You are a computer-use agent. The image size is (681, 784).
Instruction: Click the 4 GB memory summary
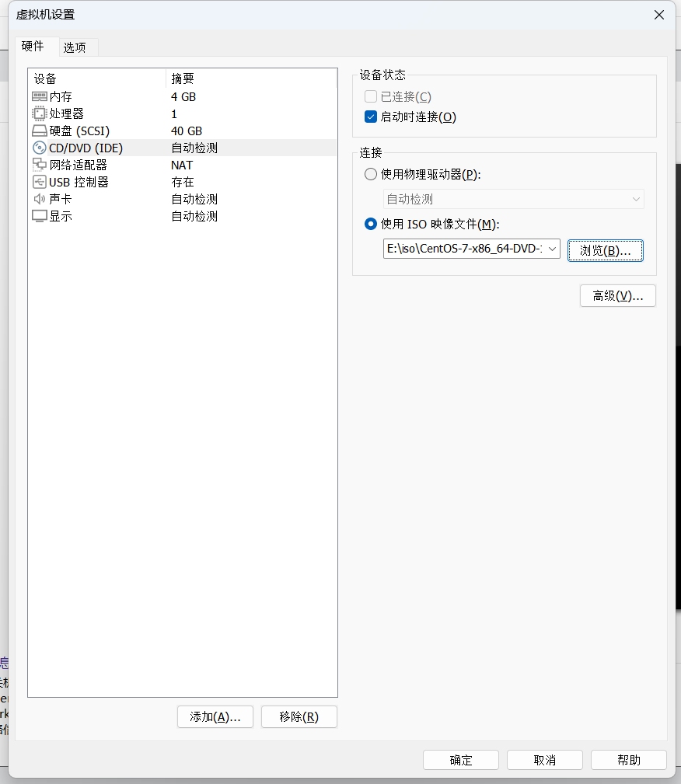[183, 96]
